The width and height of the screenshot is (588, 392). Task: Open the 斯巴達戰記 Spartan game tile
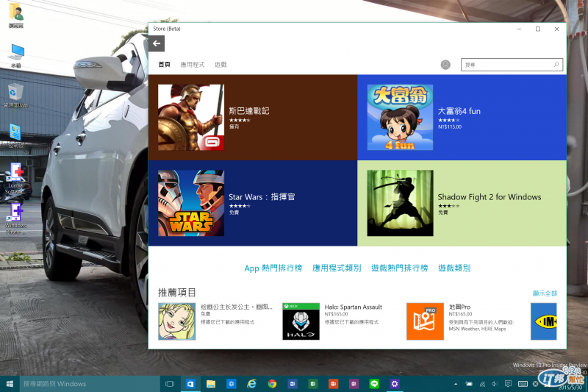191,118
